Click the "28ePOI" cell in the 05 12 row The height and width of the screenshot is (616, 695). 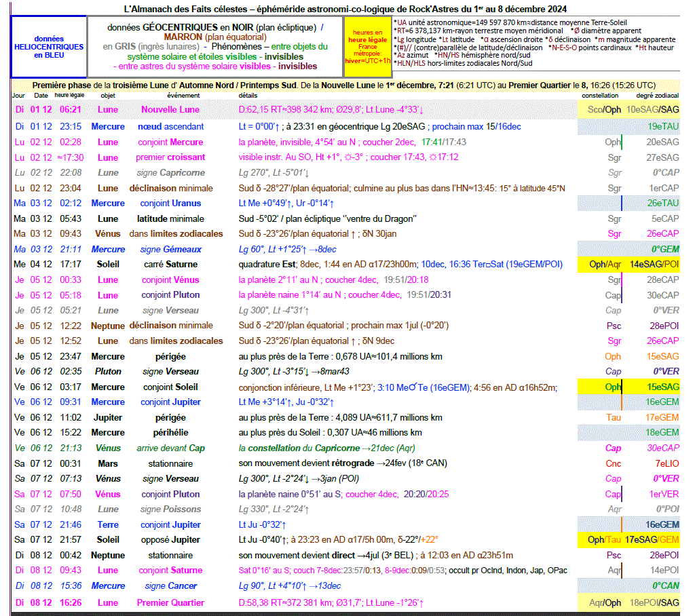click(x=664, y=326)
